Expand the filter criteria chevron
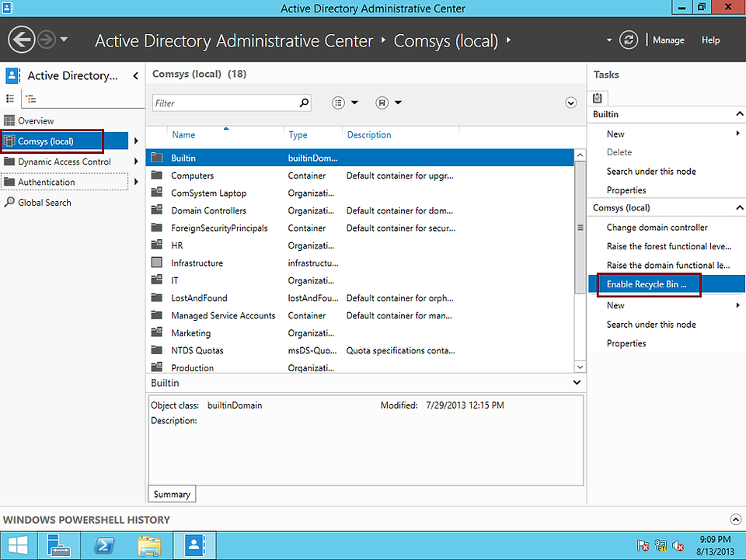This screenshot has width=746, height=560. [x=571, y=103]
